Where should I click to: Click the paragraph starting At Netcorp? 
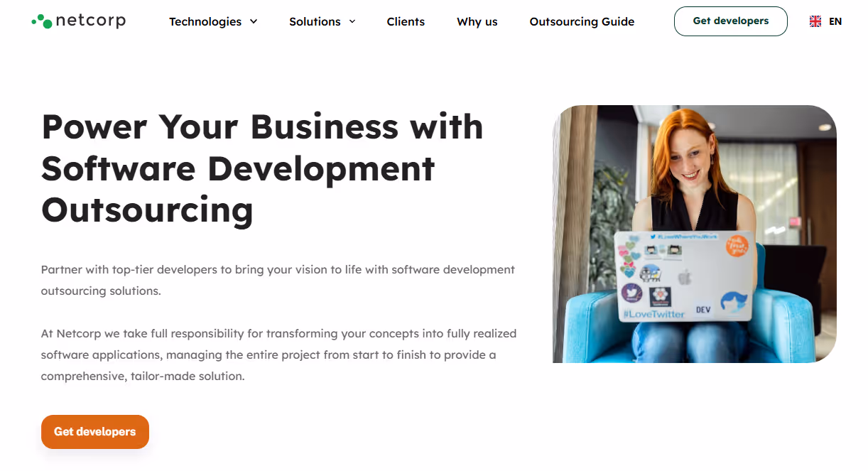[278, 354]
